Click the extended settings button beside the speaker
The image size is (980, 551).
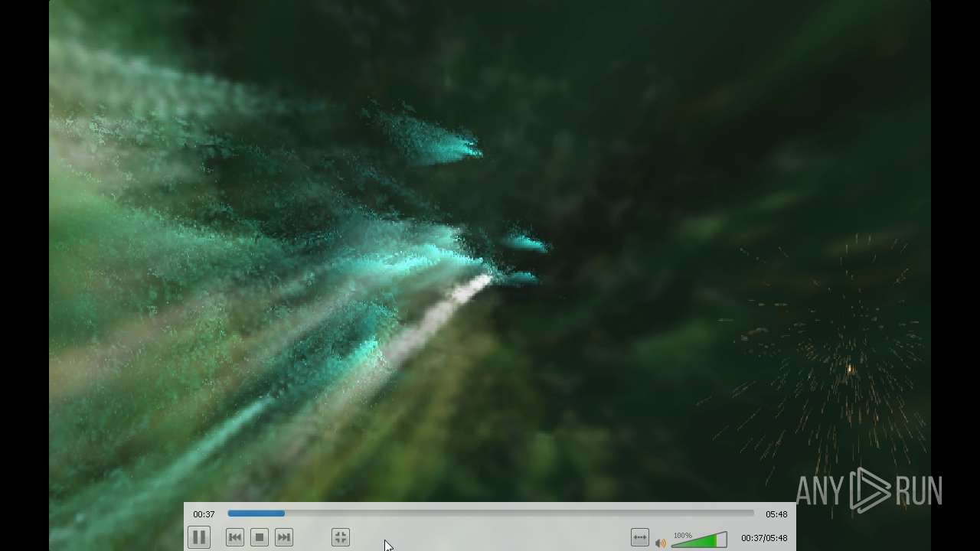click(640, 537)
